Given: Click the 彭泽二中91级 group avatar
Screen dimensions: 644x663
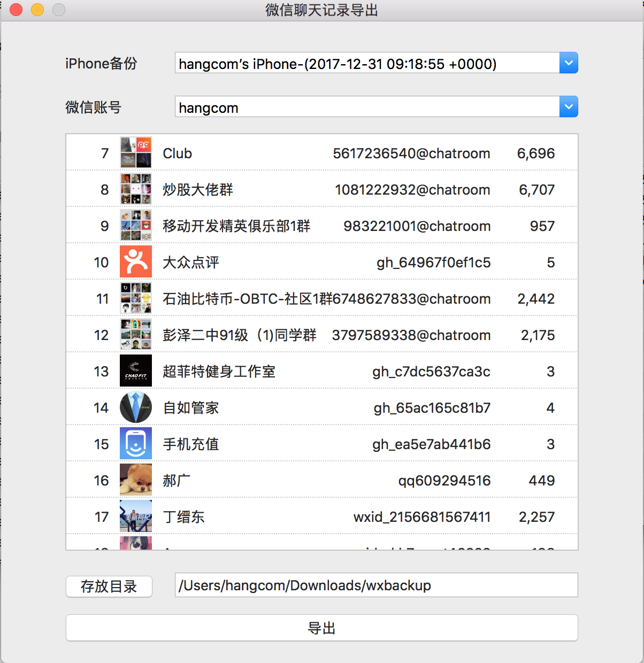Looking at the screenshot, I should point(136,334).
